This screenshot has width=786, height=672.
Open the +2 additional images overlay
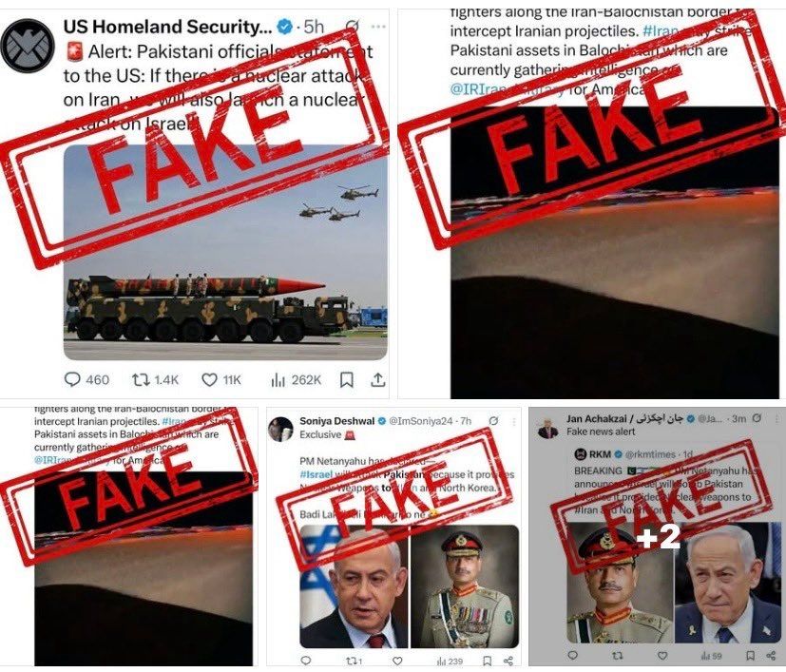tap(659, 537)
